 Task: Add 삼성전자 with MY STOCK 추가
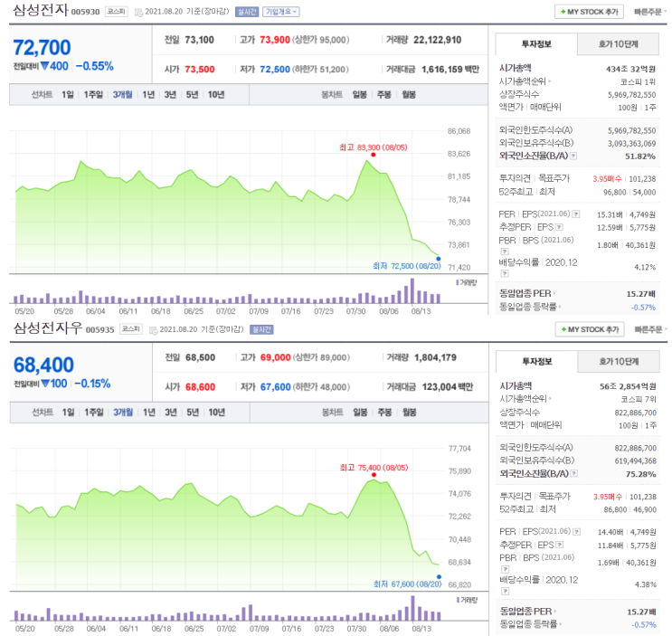[x=590, y=12]
